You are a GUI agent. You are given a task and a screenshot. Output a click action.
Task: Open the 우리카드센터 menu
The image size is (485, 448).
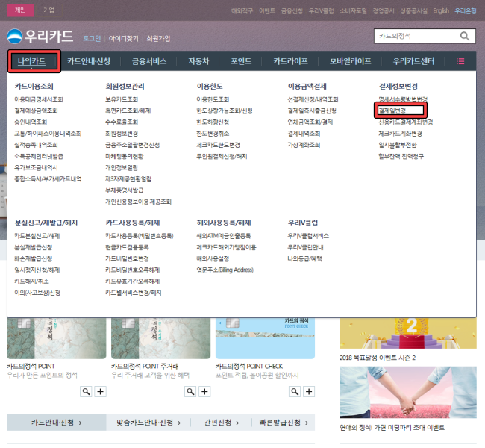tap(413, 61)
